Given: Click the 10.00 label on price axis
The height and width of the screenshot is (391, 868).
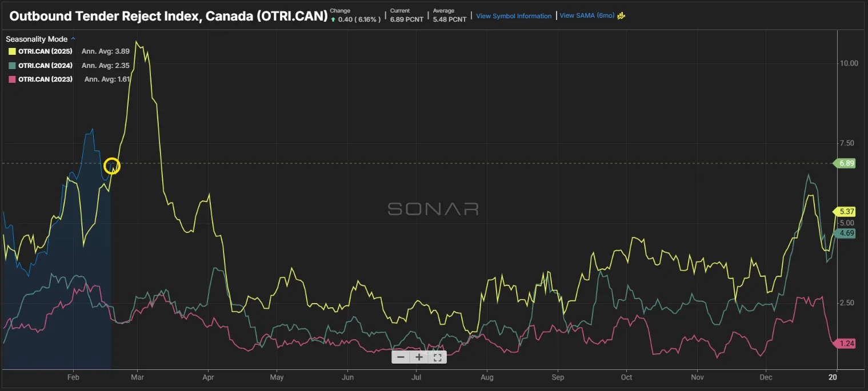Looking at the screenshot, I should pyautogui.click(x=847, y=63).
